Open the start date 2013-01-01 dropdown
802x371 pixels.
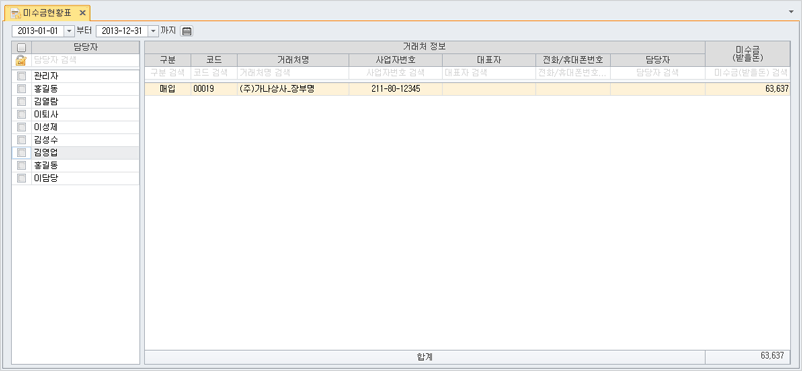70,31
